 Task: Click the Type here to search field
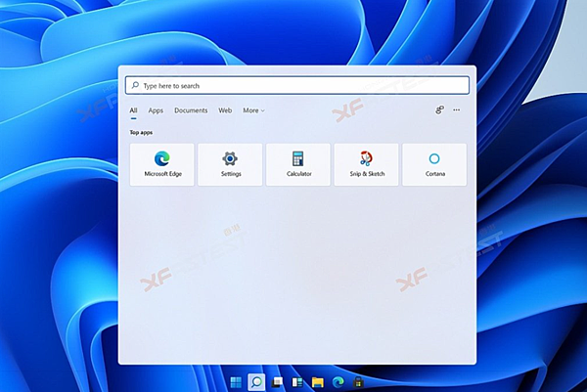(297, 85)
